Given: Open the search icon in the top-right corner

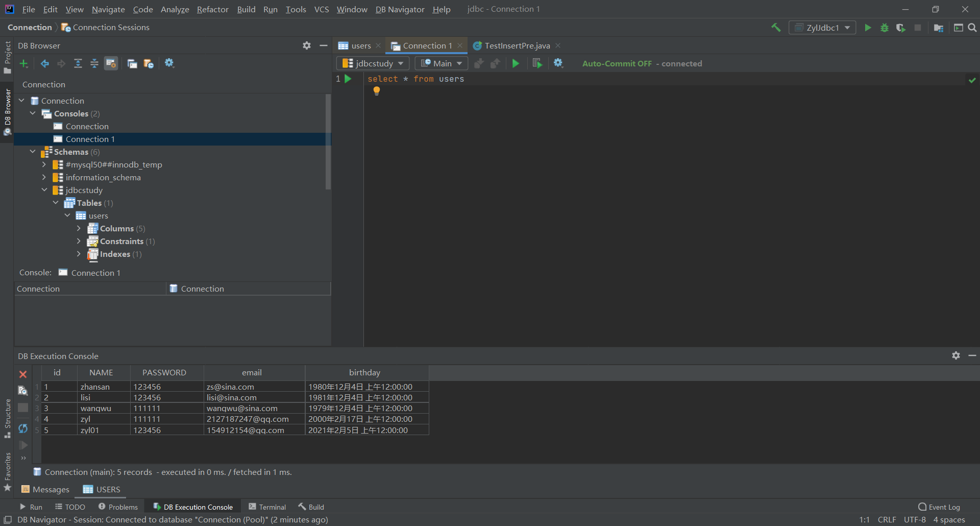Looking at the screenshot, I should tap(972, 27).
